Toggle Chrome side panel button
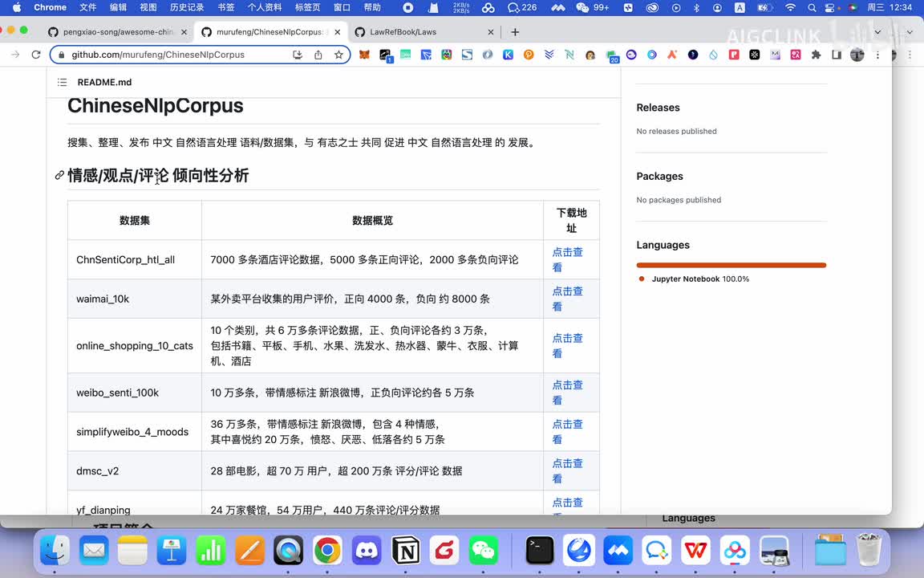 pyautogui.click(x=837, y=55)
